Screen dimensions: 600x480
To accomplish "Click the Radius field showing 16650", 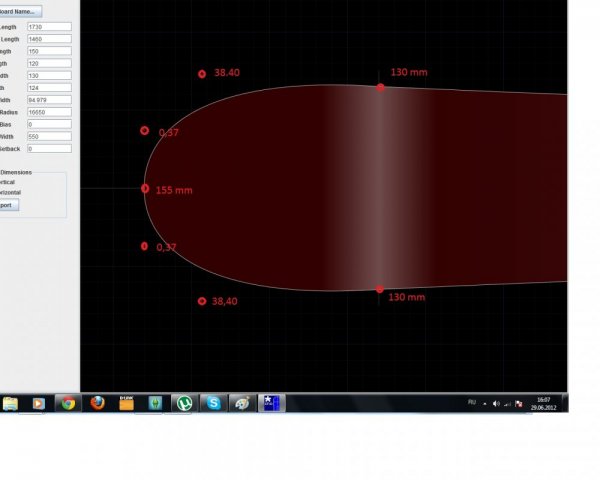I will tap(49, 112).
